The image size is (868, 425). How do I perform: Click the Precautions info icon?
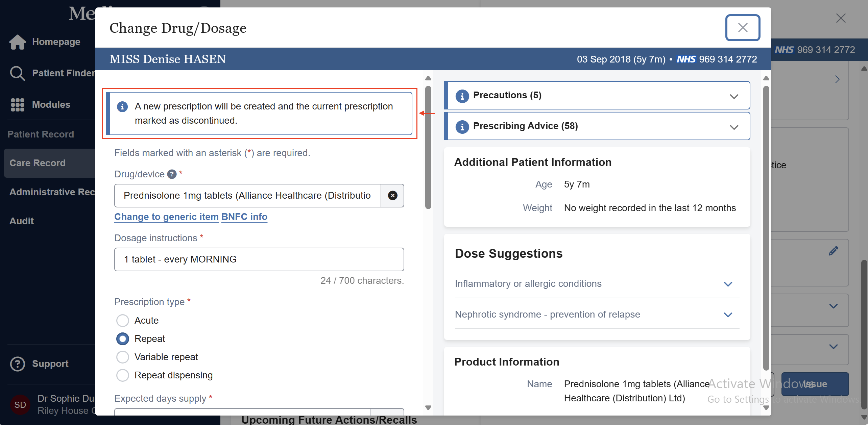pyautogui.click(x=462, y=96)
